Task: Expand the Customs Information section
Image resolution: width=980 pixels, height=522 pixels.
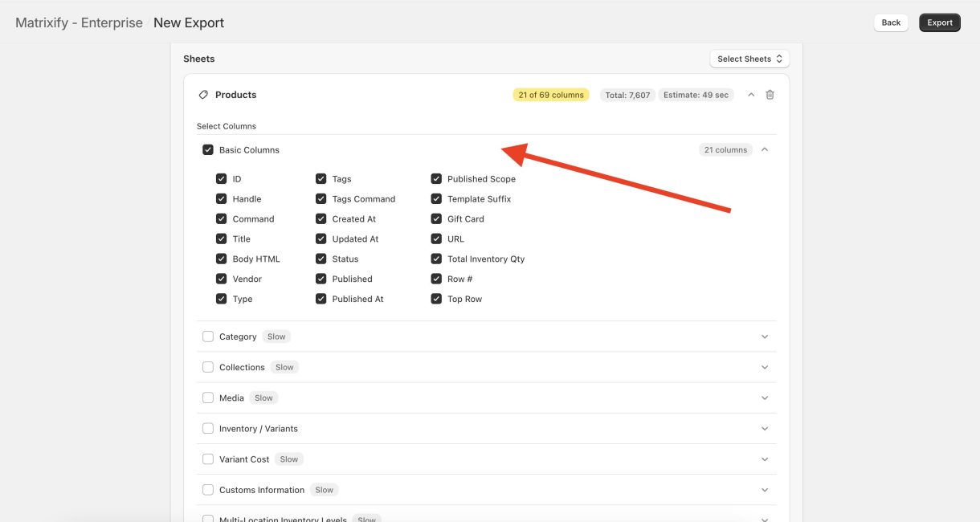Action: click(764, 489)
